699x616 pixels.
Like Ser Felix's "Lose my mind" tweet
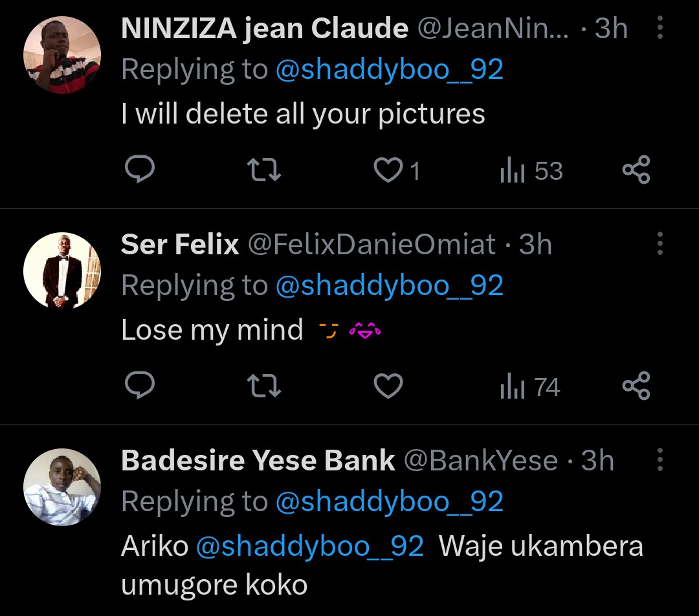point(389,387)
